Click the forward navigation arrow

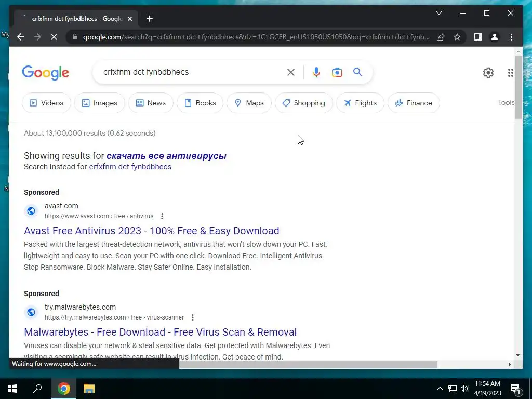point(37,37)
